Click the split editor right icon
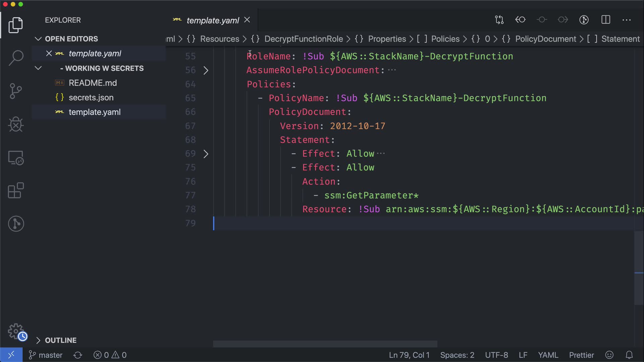 [x=606, y=20]
